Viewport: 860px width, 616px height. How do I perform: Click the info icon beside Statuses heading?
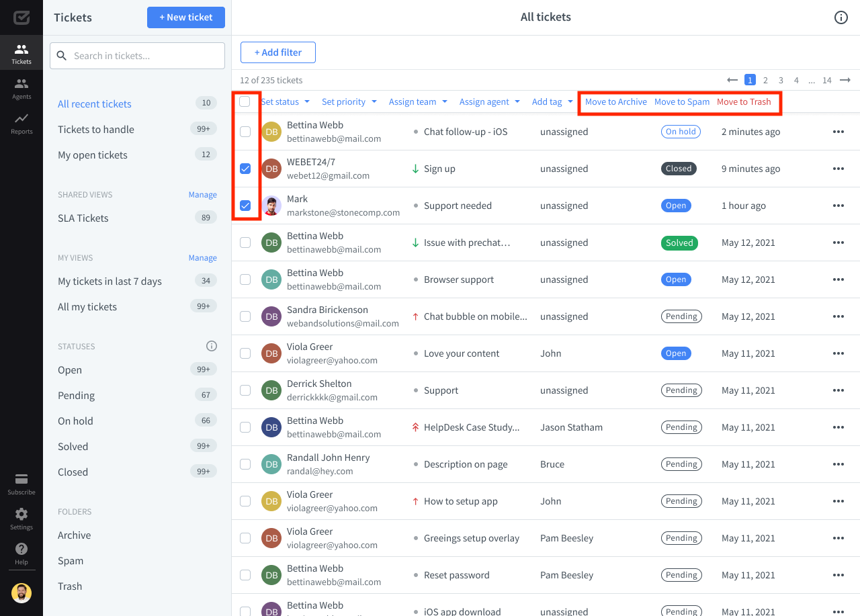212,347
